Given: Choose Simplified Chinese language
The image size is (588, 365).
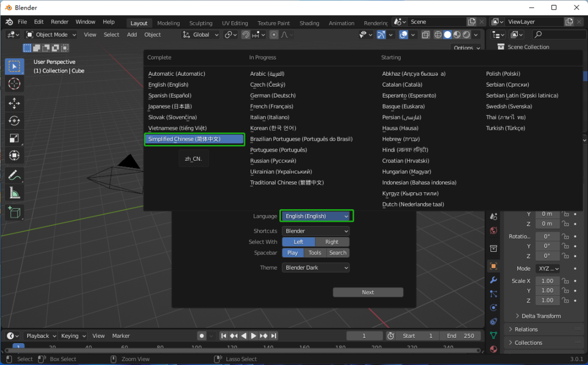Looking at the screenshot, I should [x=194, y=139].
